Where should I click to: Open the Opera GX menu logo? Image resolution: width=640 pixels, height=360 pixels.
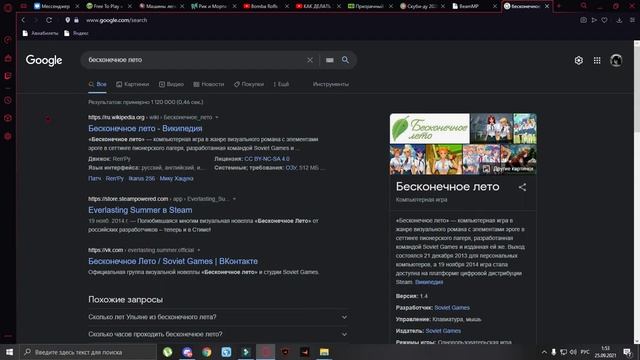pos(8,7)
